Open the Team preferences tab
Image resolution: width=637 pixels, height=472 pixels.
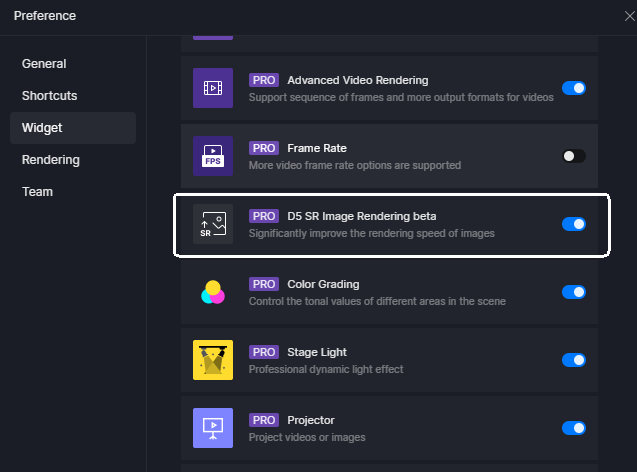coord(73,192)
